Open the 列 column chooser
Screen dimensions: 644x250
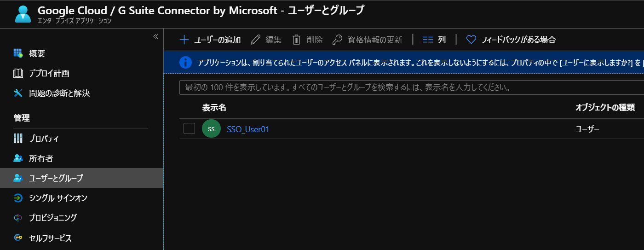[x=435, y=40]
